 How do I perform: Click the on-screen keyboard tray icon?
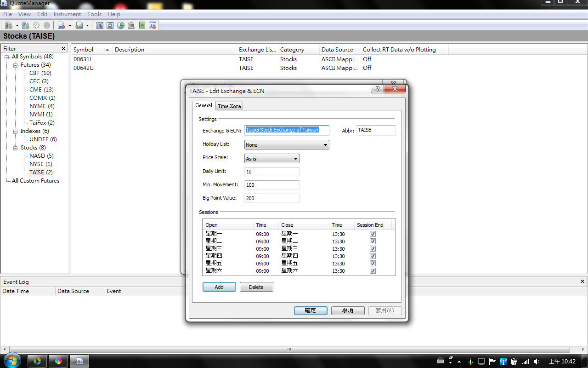pos(441,361)
